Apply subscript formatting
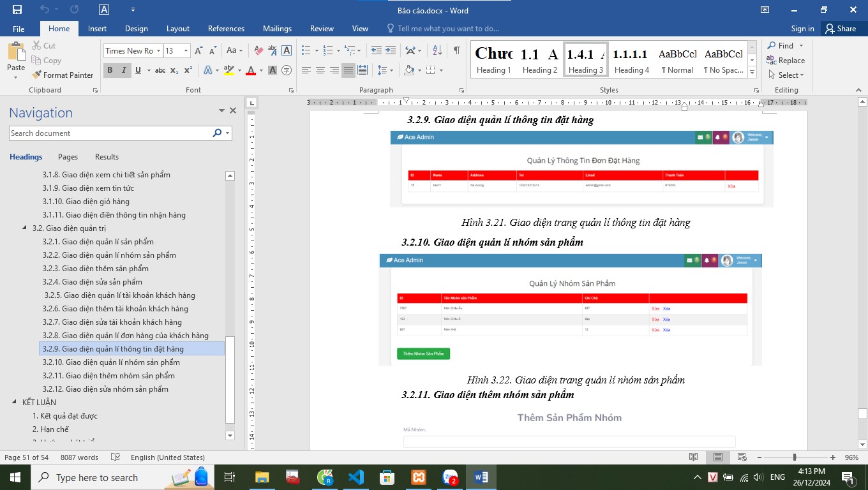This screenshot has width=868, height=490. tap(174, 70)
